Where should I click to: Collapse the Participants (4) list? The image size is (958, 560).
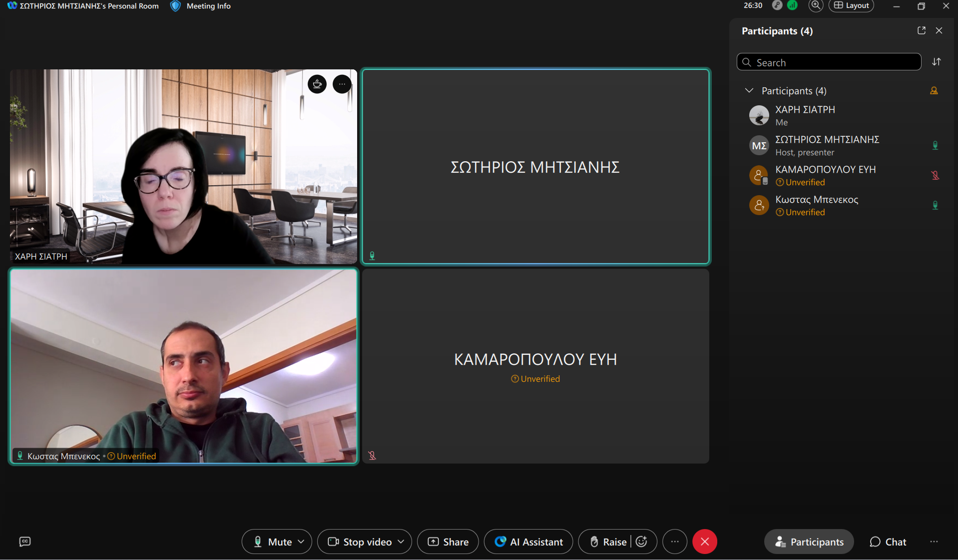click(x=749, y=90)
